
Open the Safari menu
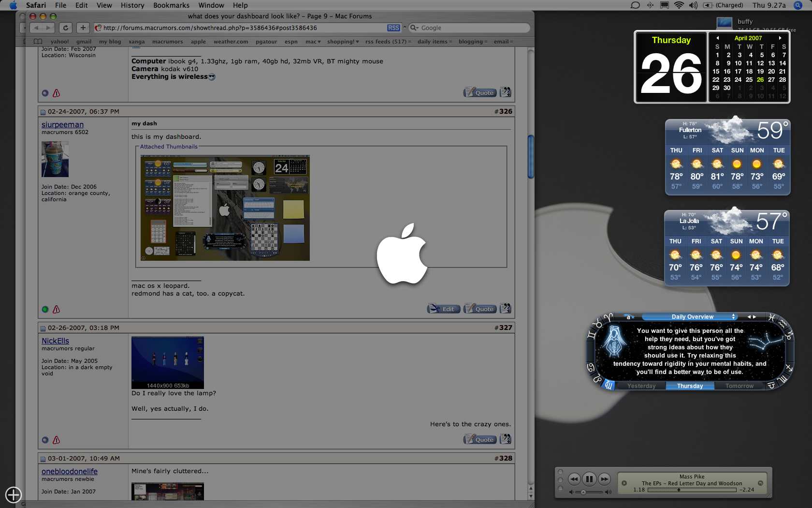point(36,5)
